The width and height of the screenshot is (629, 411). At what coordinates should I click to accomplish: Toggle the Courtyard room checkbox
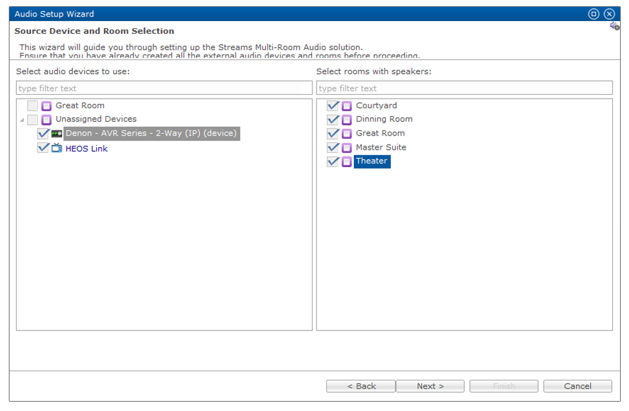point(333,106)
